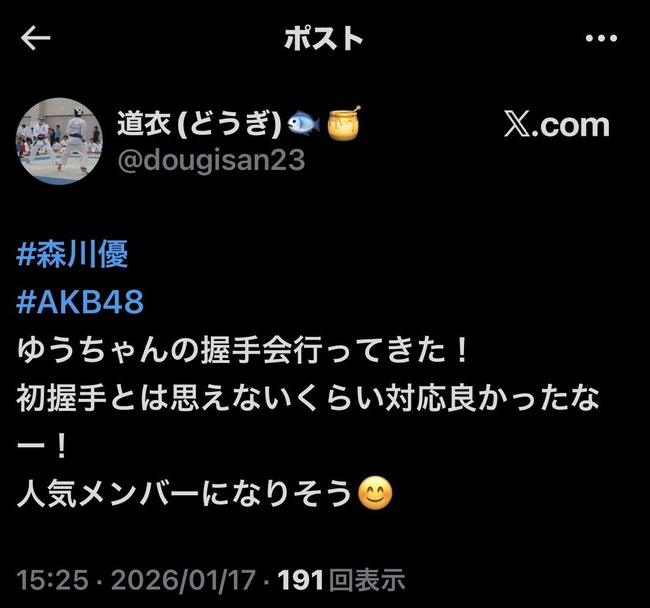Click the 回表示 views label
Image resolution: width=650 pixels, height=608 pixels.
pyautogui.click(x=366, y=579)
